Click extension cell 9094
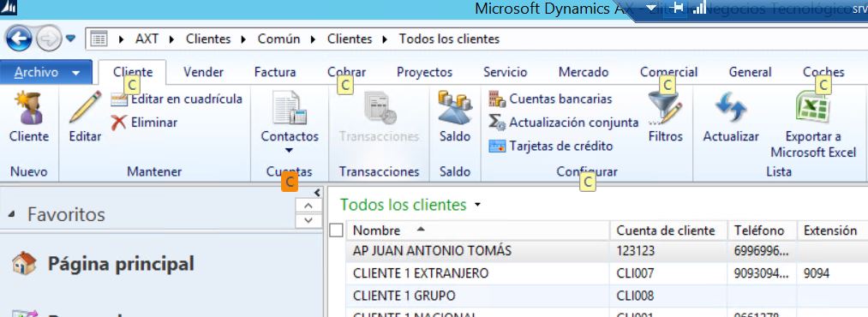The width and height of the screenshot is (868, 317). click(833, 273)
